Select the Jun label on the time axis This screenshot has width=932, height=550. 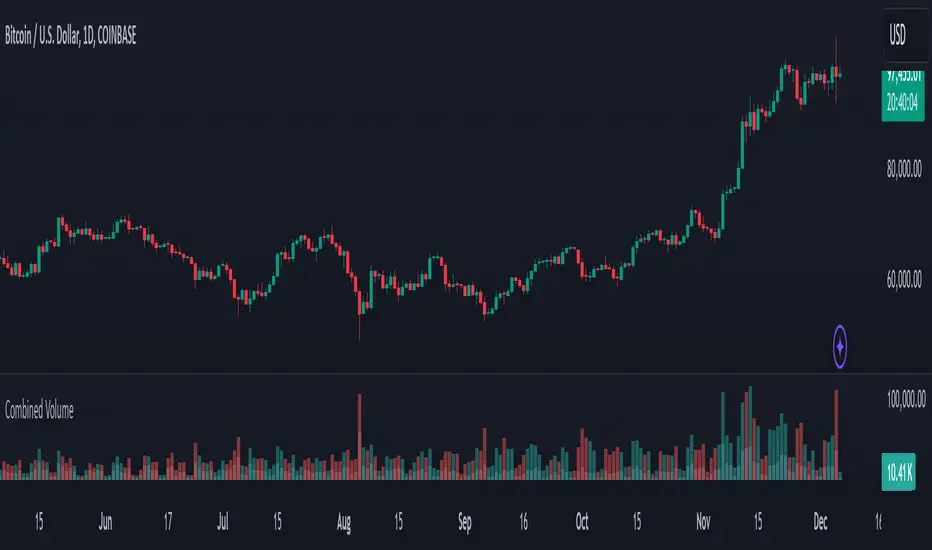click(106, 521)
